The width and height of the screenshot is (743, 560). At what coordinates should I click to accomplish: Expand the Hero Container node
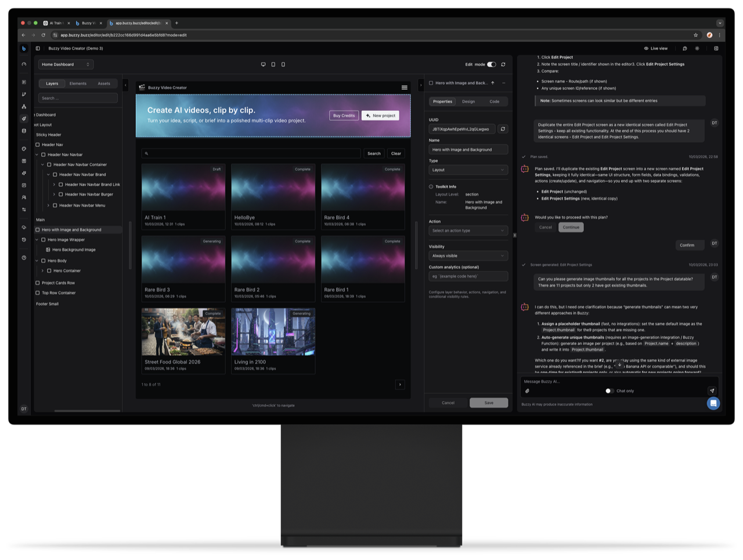pyautogui.click(x=42, y=271)
